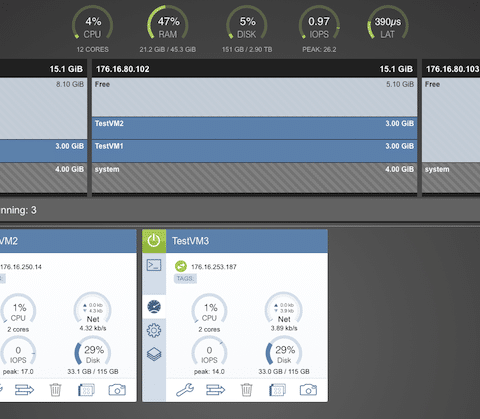
Task: Click the 4.32 kb/s network rate
Action: click(93, 328)
